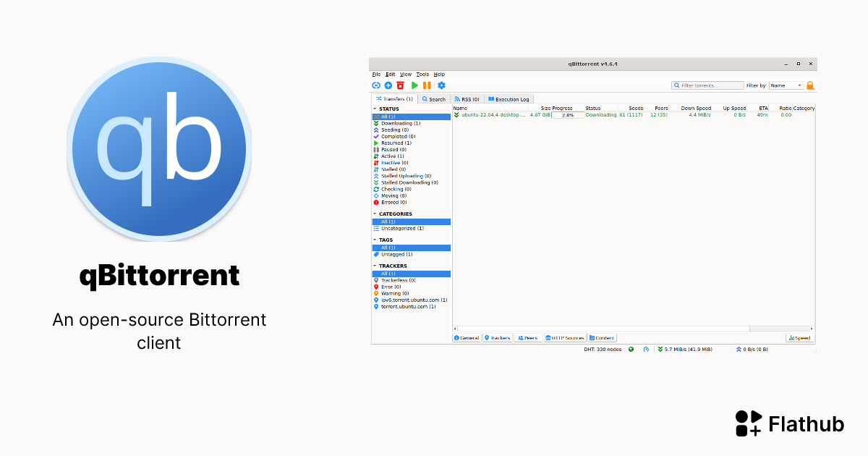The height and width of the screenshot is (456, 868).
Task: Click the orange Pause torrent icon
Action: [426, 85]
